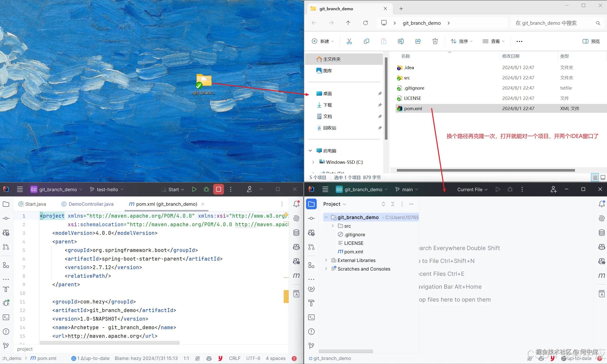
Task: Switch to the DemoController.java tab
Action: tap(91, 204)
